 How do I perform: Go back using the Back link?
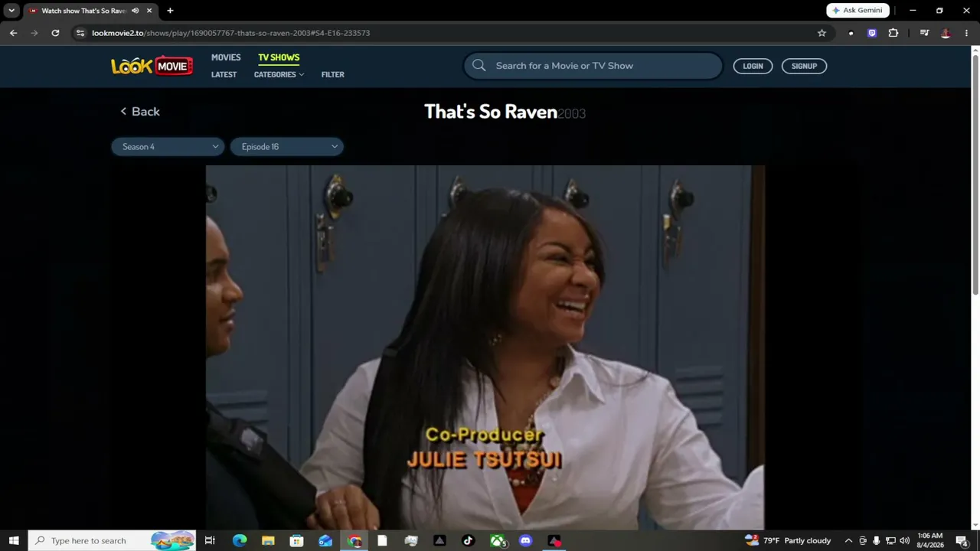140,112
